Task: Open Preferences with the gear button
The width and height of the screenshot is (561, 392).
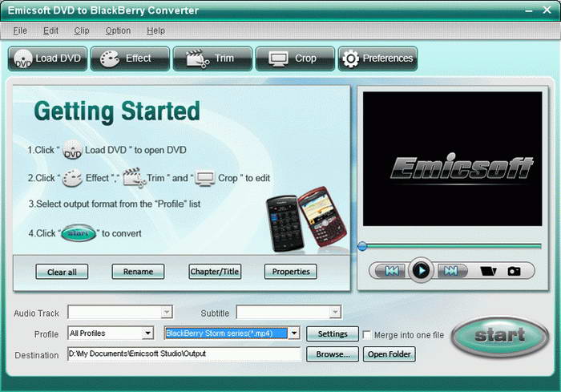Action: coord(377,59)
